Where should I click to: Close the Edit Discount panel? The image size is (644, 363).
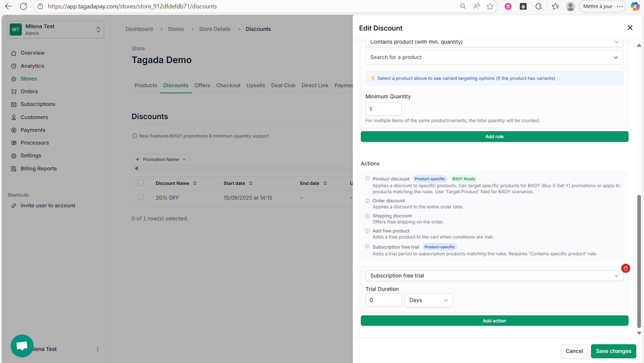click(x=630, y=28)
